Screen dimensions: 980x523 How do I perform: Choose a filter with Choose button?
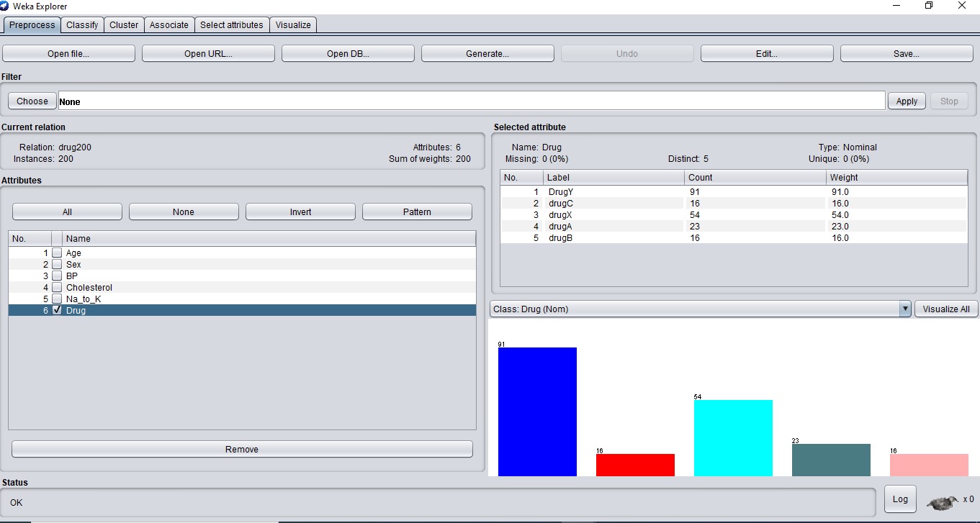pyautogui.click(x=32, y=101)
